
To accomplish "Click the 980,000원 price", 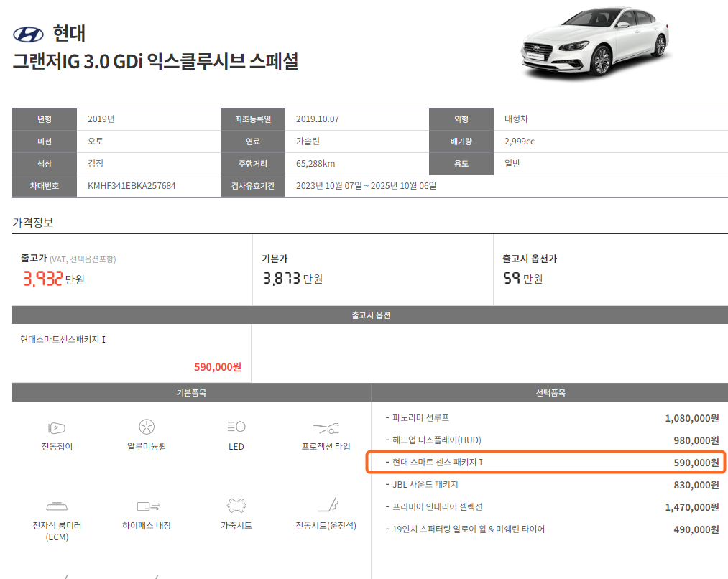I will [x=696, y=440].
